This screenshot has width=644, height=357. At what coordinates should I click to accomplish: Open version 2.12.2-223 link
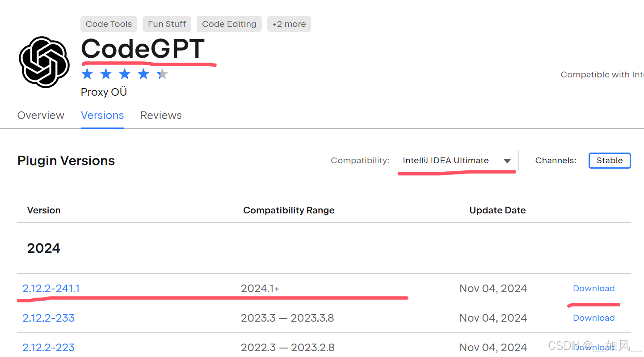[49, 348]
